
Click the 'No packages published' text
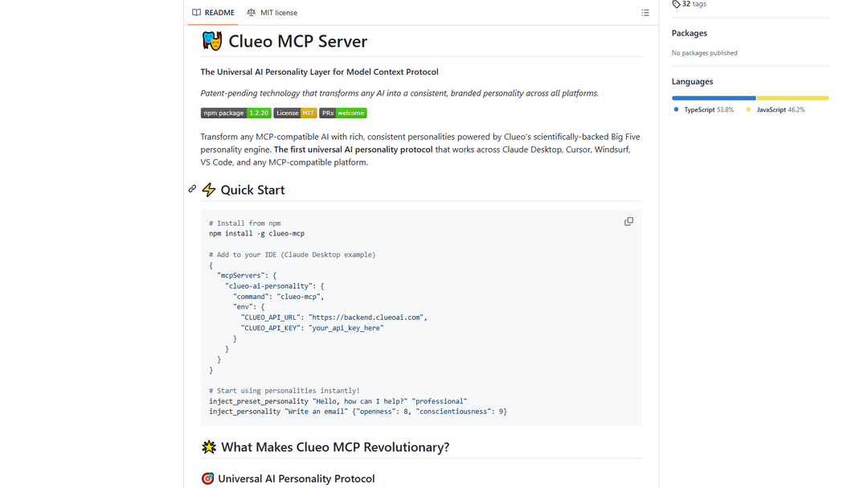(x=704, y=53)
